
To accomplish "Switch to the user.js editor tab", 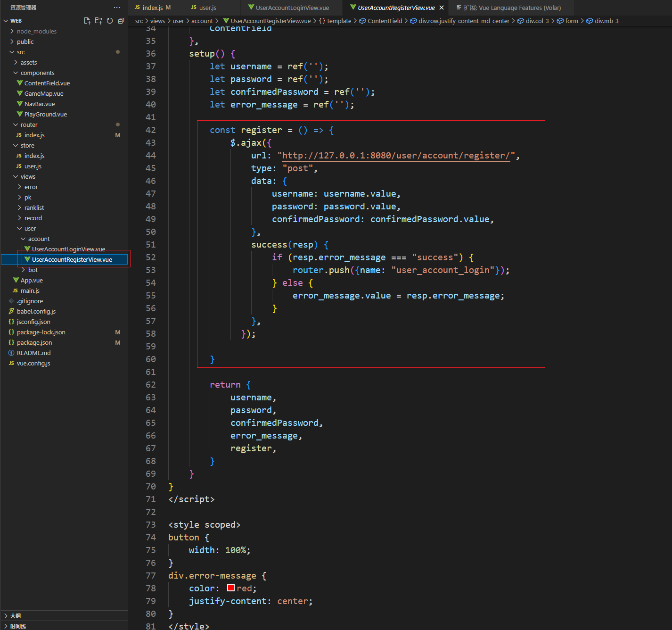I will pyautogui.click(x=208, y=8).
